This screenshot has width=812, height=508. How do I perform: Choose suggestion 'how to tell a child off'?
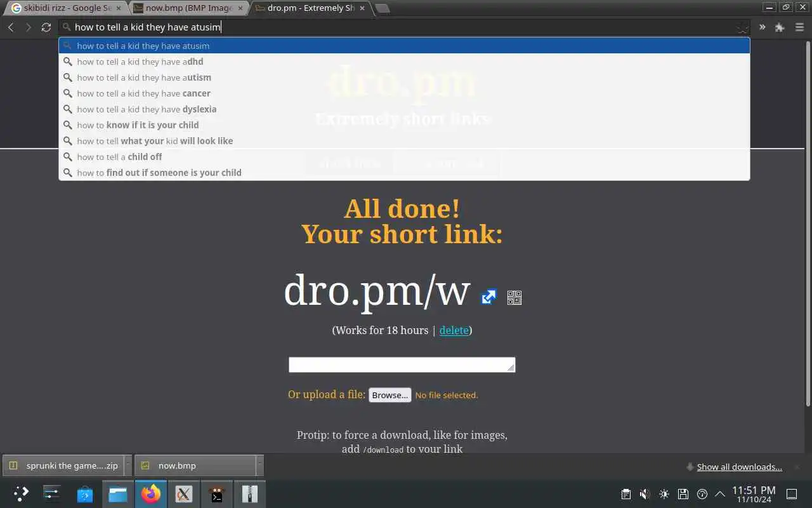(404, 157)
